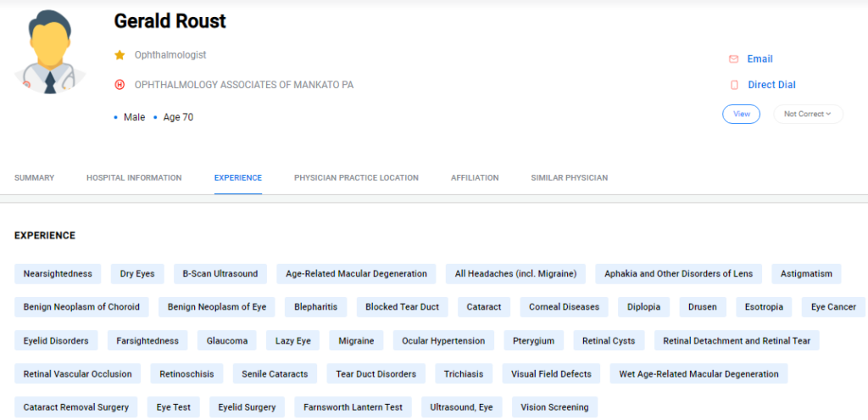Image resolution: width=868 pixels, height=420 pixels.
Task: Select the Glaucoma experience tag
Action: tap(227, 341)
